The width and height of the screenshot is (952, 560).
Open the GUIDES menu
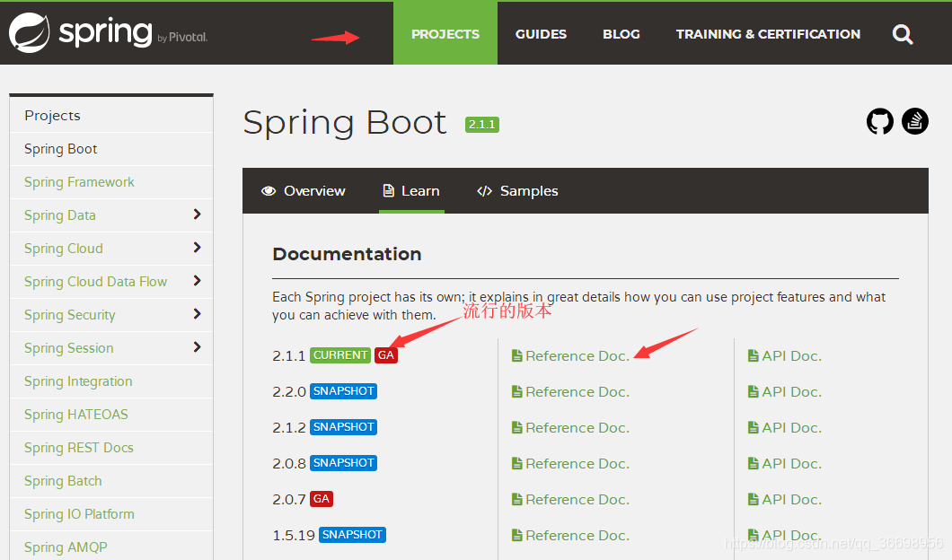[x=541, y=34]
